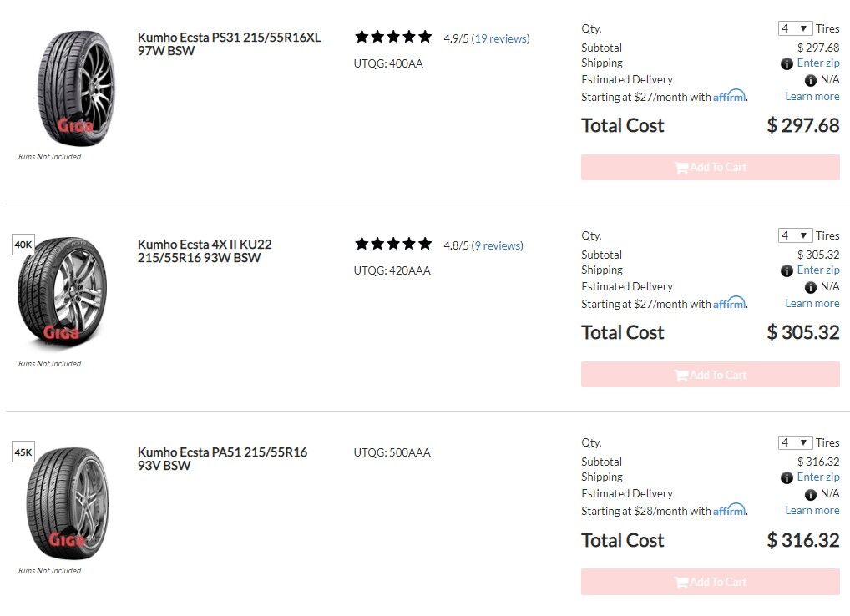Click Enter zip for Ecsta PA51 shipping
This screenshot has height=616, width=850.
(x=817, y=477)
